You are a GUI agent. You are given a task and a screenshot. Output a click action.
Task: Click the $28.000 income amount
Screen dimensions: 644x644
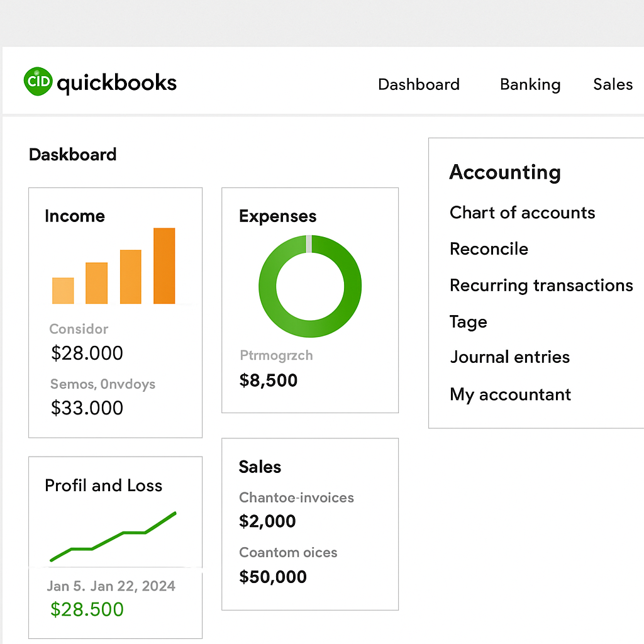pyautogui.click(x=87, y=353)
